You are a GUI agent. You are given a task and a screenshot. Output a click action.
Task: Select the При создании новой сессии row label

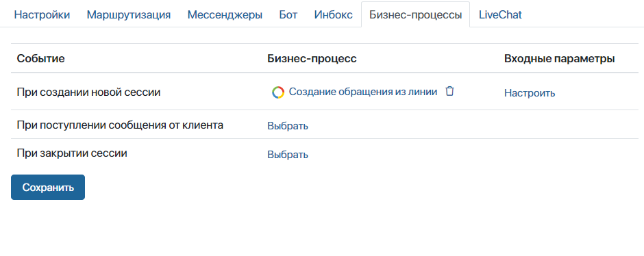88,92
